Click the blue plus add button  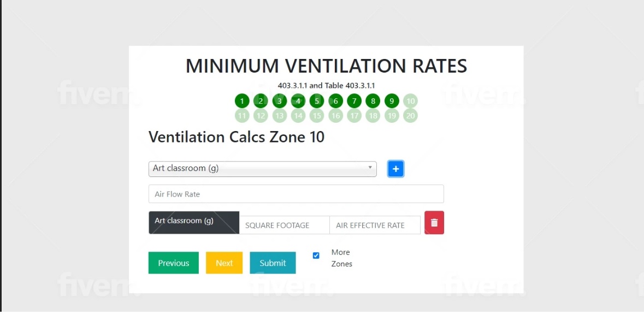[395, 169]
